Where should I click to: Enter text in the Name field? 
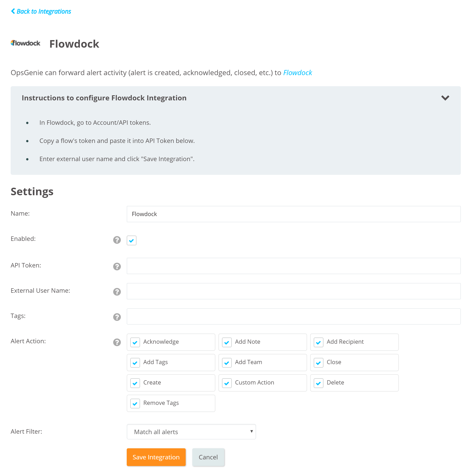click(x=294, y=214)
